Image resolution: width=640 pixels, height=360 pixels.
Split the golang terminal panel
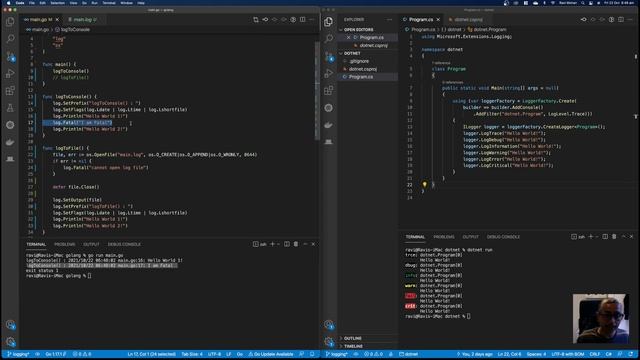pos(287,244)
